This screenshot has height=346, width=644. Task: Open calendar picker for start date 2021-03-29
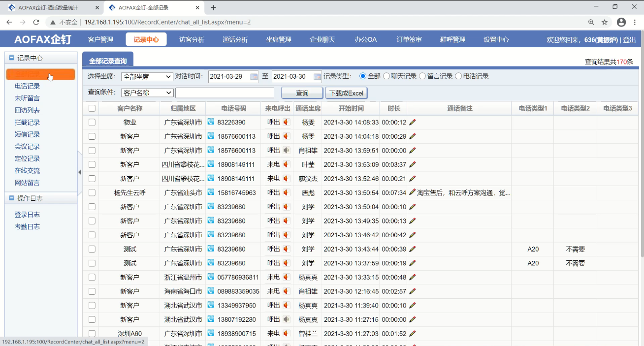point(254,77)
